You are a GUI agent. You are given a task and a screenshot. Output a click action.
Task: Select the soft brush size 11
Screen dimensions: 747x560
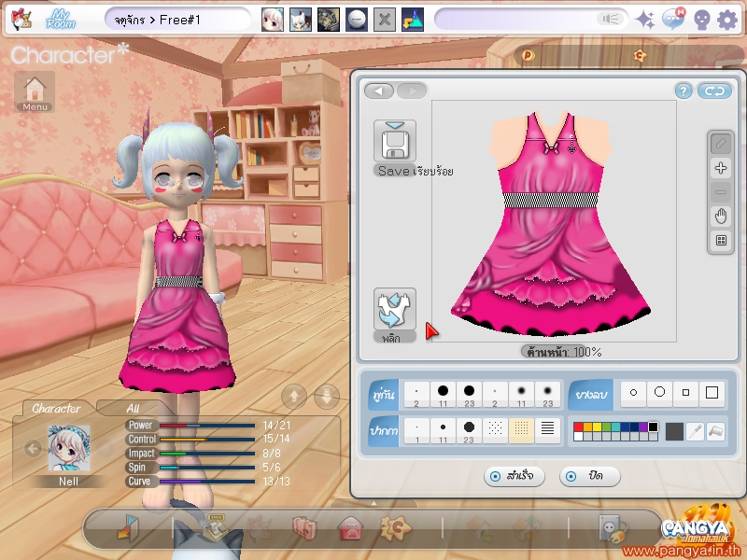click(x=522, y=394)
